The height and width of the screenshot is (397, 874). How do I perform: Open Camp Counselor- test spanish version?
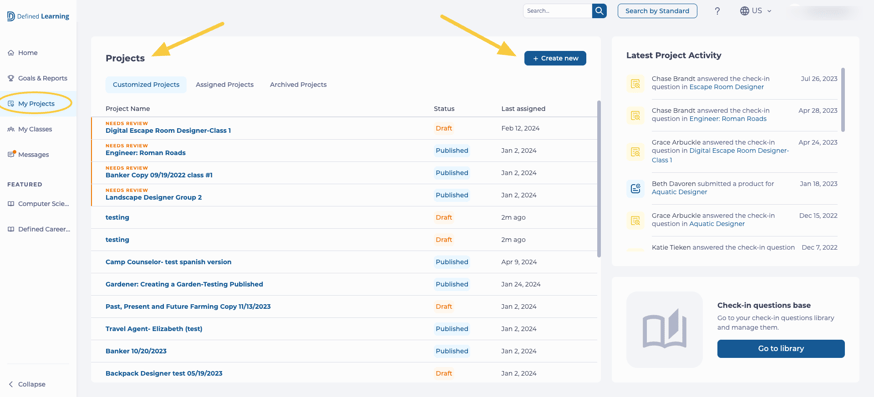[x=168, y=262]
